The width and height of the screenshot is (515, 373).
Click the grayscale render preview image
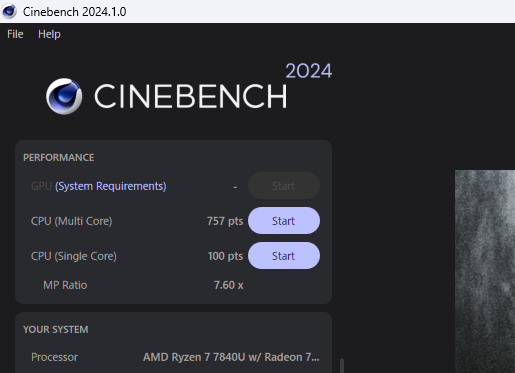[x=485, y=271]
